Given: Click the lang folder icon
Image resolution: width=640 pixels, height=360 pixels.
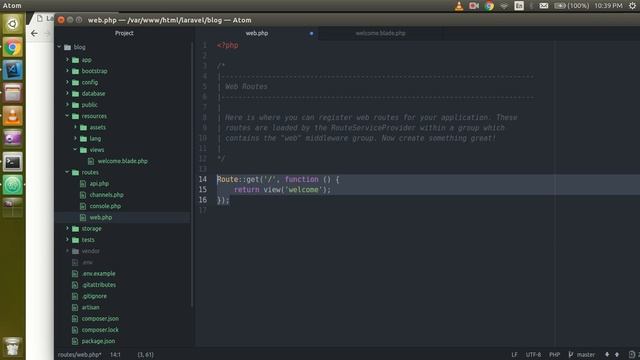Looking at the screenshot, I should (x=84, y=139).
